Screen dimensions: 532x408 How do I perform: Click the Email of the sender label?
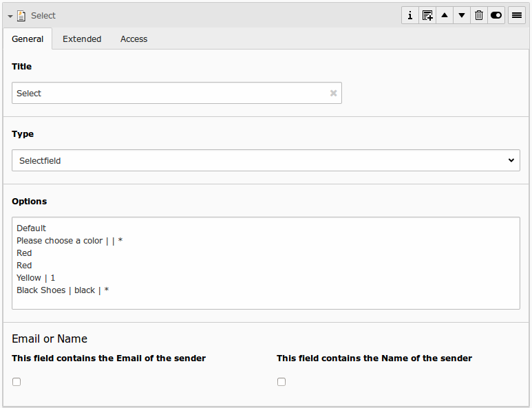click(109, 358)
